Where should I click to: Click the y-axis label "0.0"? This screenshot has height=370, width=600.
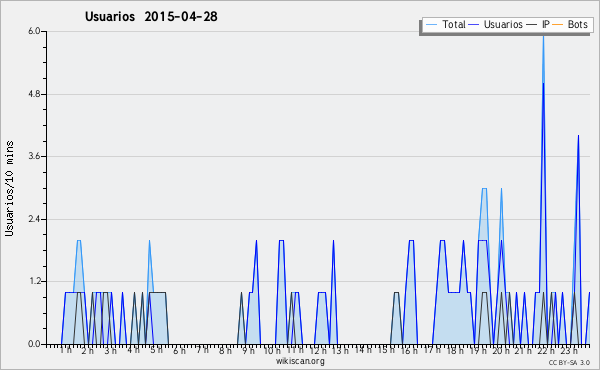tap(34, 344)
